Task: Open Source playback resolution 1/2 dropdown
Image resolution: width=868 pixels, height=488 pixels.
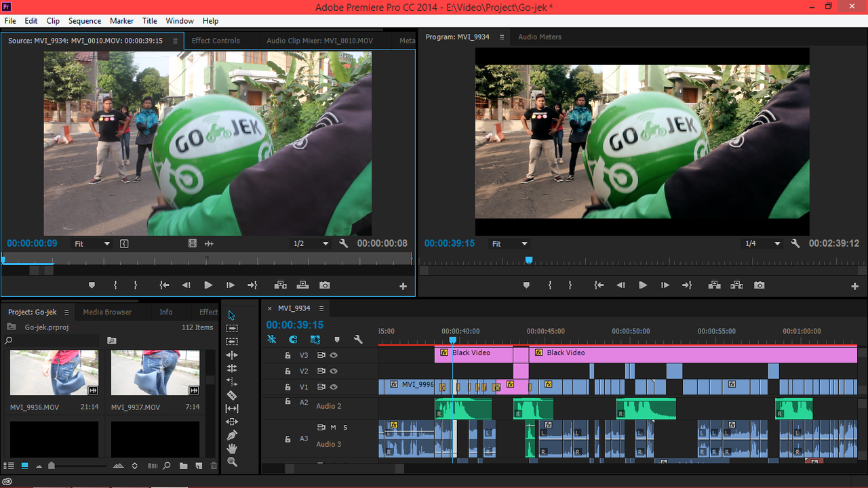Action: click(x=311, y=244)
